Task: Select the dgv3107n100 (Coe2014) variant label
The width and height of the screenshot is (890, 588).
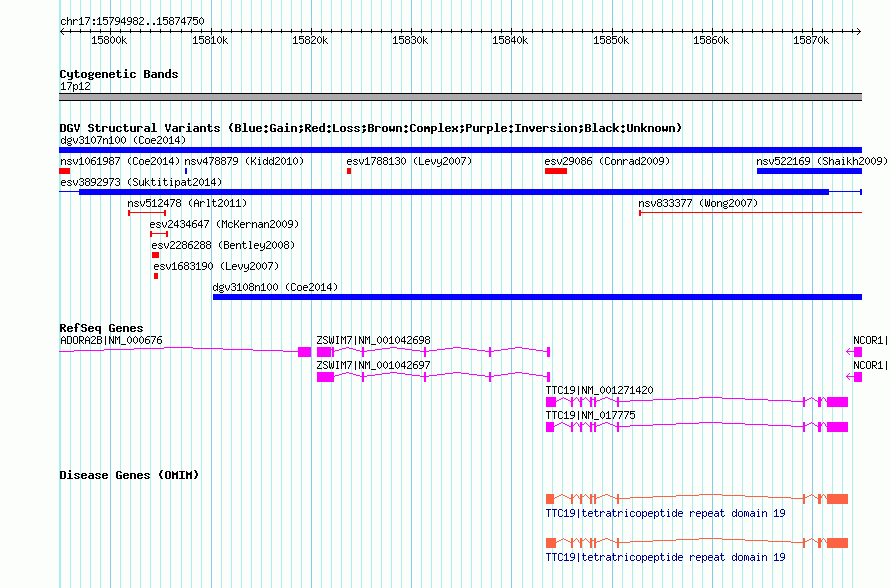Action: pyautogui.click(x=123, y=140)
